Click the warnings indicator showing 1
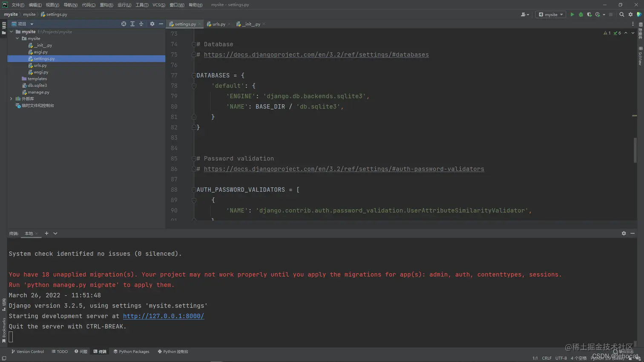Screen dimensions: 644x362 [x=607, y=33]
